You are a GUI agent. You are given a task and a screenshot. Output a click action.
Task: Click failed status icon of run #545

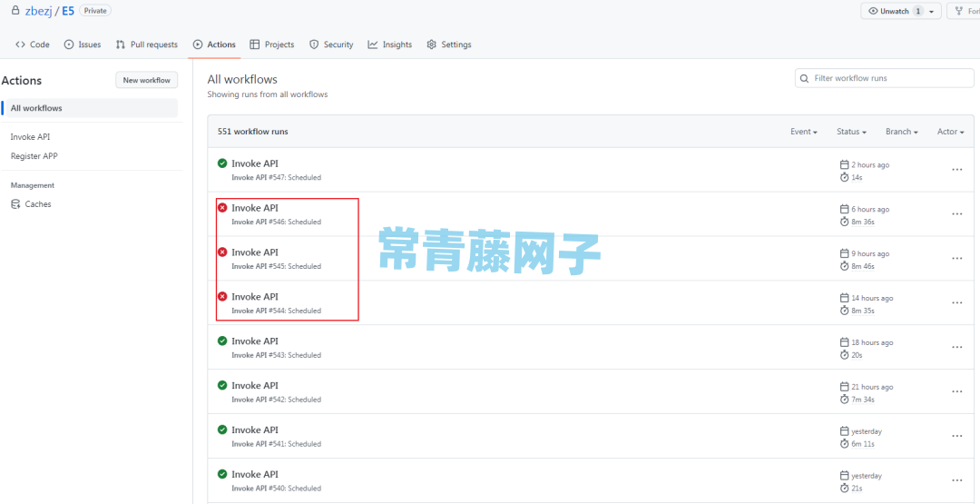coord(222,252)
